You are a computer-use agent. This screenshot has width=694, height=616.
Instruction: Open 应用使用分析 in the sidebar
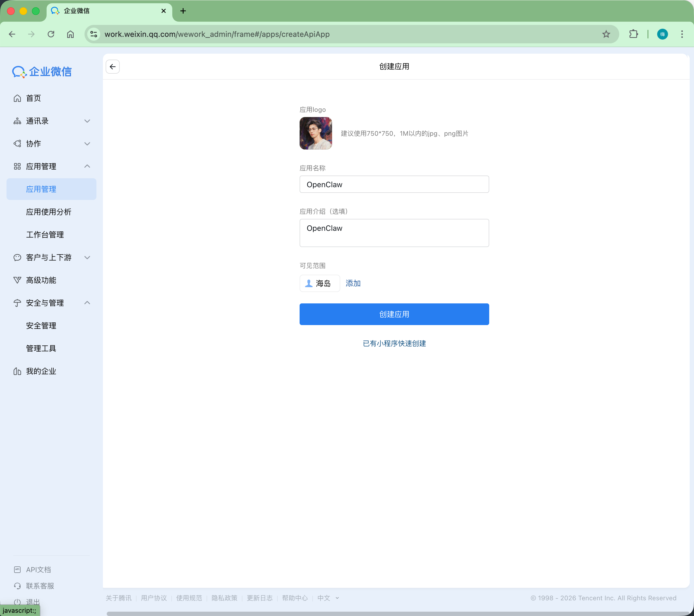tap(48, 212)
